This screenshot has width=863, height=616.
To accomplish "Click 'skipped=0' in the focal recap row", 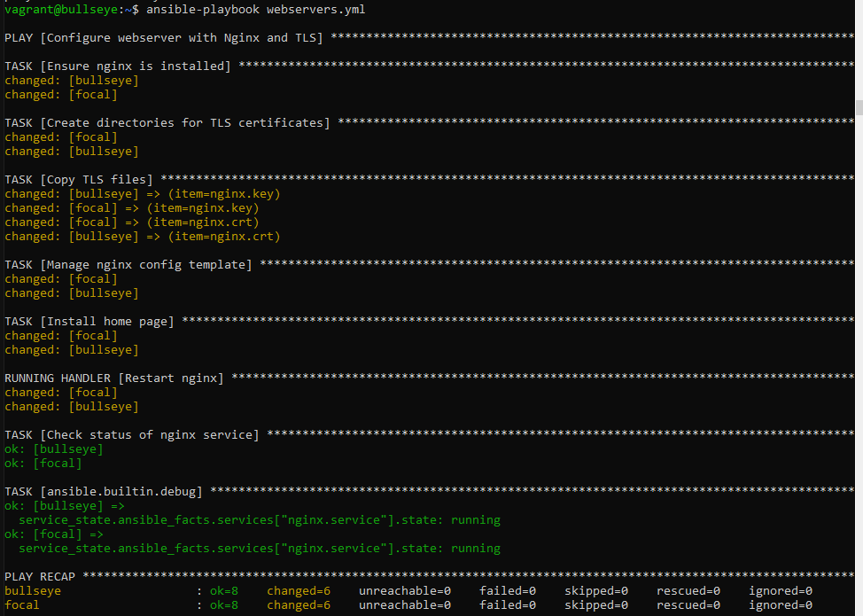I will pyautogui.click(x=596, y=605).
